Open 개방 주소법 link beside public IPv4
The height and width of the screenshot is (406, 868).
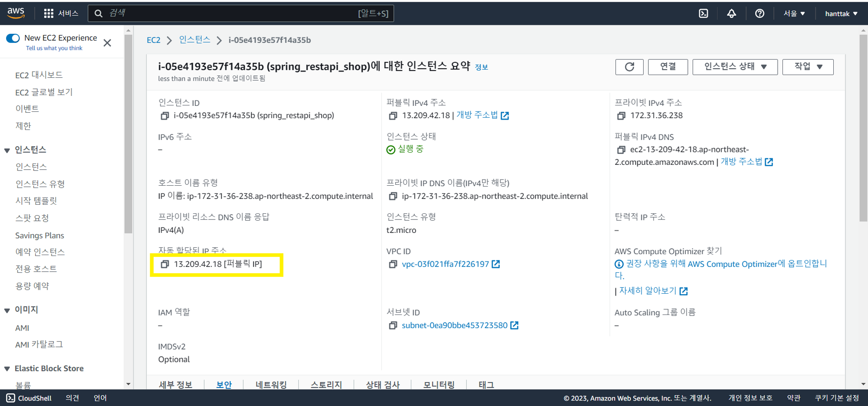point(482,115)
